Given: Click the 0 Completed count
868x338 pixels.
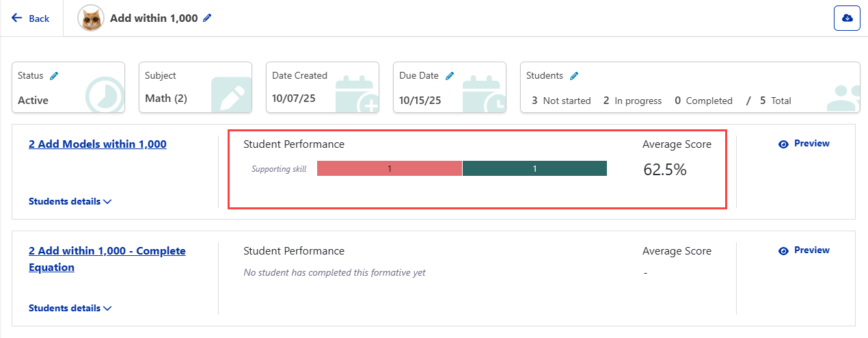Looking at the screenshot, I should pos(703,101).
